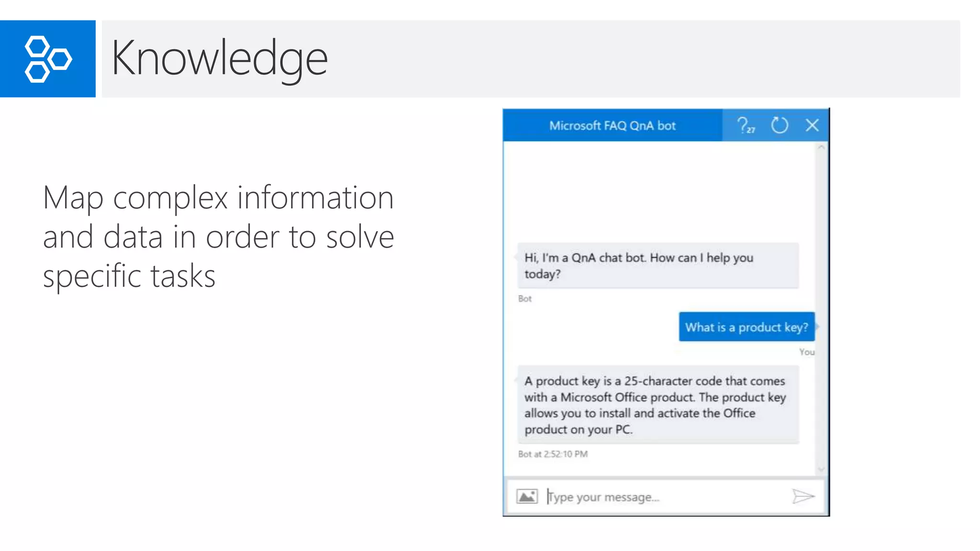Viewport: 980px width, 551px height.
Task: Click the 'Map complex information' paragraph text
Action: tap(218, 237)
